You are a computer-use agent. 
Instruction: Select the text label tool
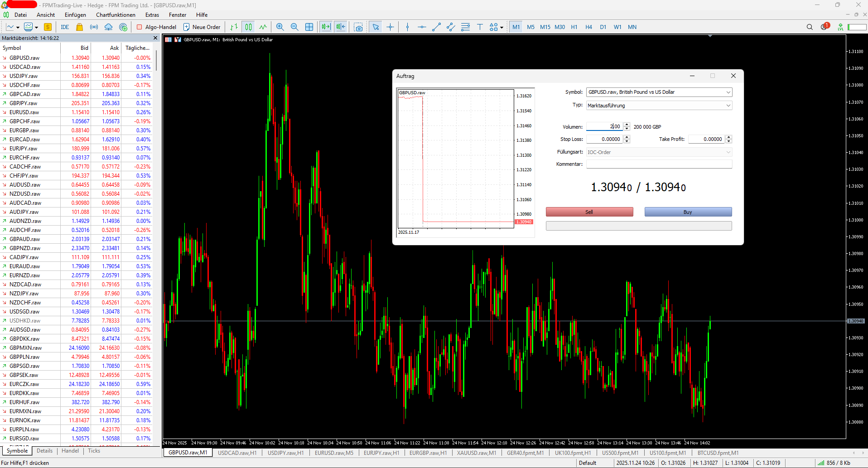480,27
